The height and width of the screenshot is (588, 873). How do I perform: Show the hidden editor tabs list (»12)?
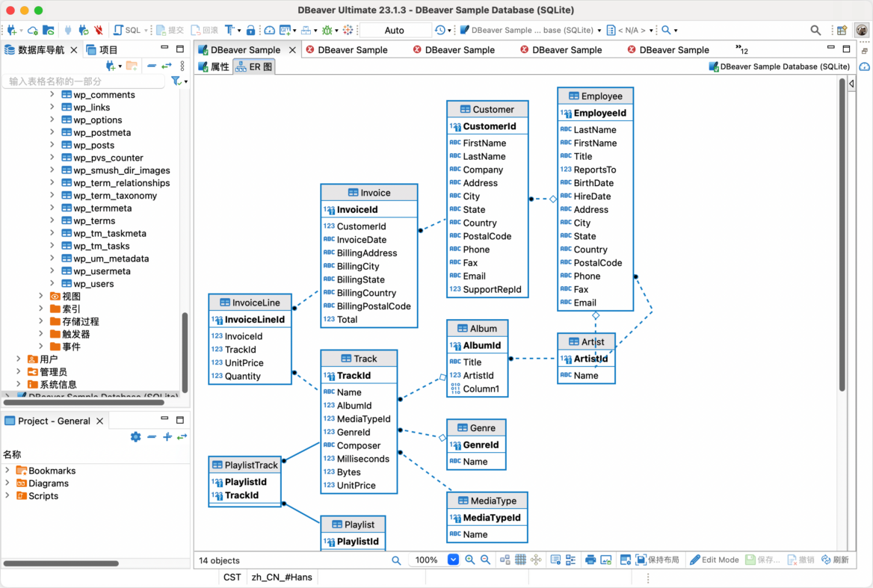(x=741, y=50)
